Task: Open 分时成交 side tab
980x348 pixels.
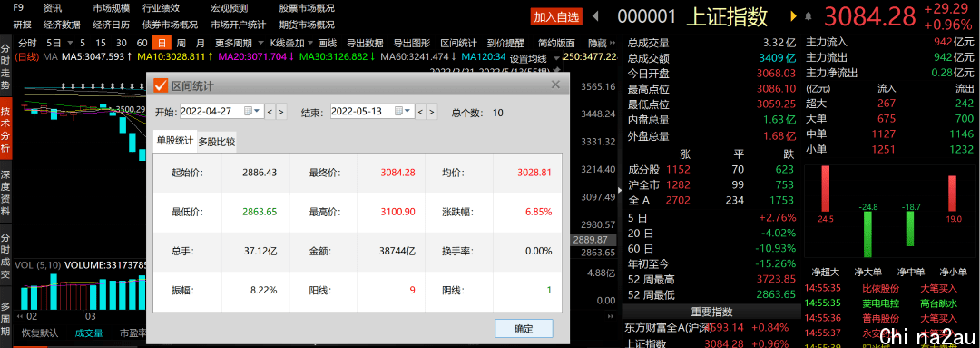Action: 5,254
